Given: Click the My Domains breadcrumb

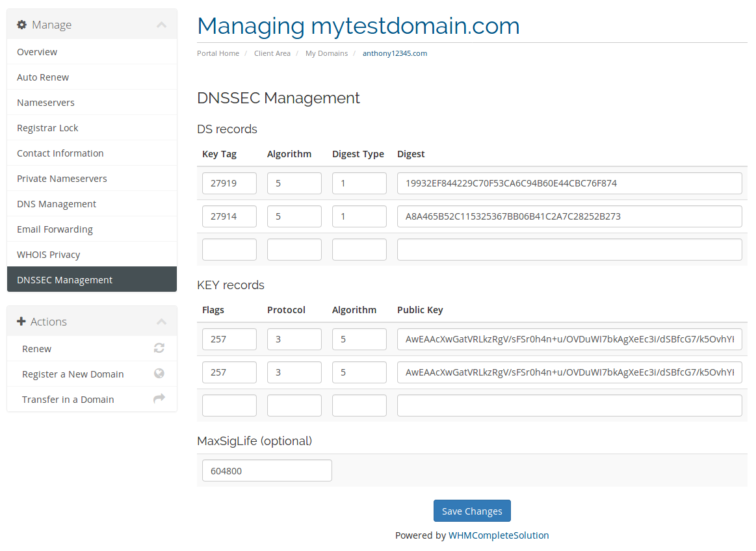Looking at the screenshot, I should click(x=326, y=53).
